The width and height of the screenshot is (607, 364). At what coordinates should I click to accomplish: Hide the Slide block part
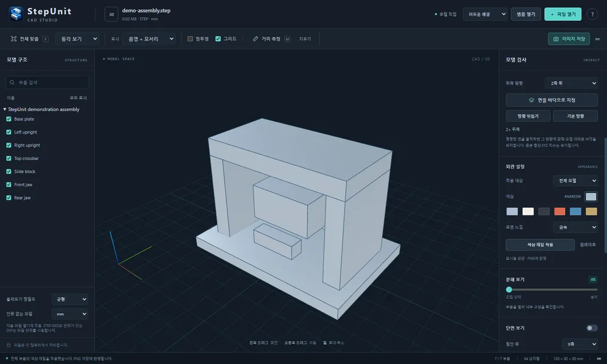(9, 171)
